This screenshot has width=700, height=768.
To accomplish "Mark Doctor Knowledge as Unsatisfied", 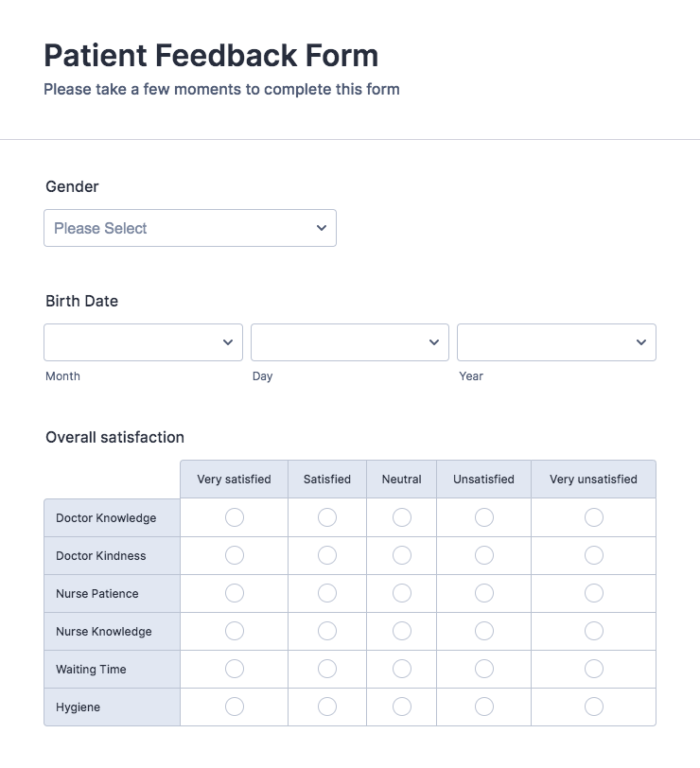I will click(x=483, y=517).
